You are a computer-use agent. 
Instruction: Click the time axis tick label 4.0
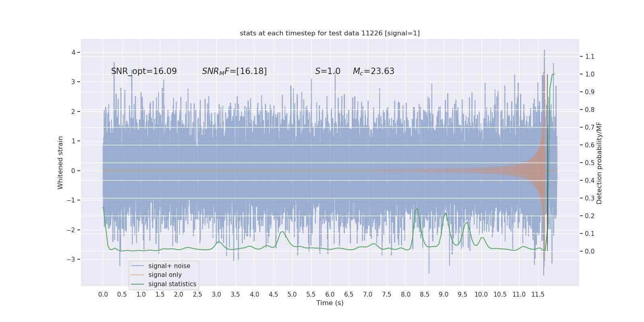point(254,294)
